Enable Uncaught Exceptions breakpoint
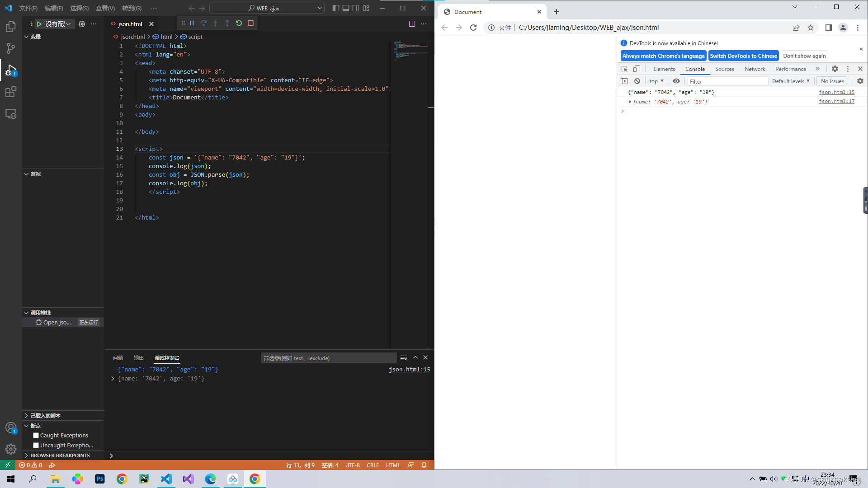This screenshot has height=488, width=868. pyautogui.click(x=36, y=446)
